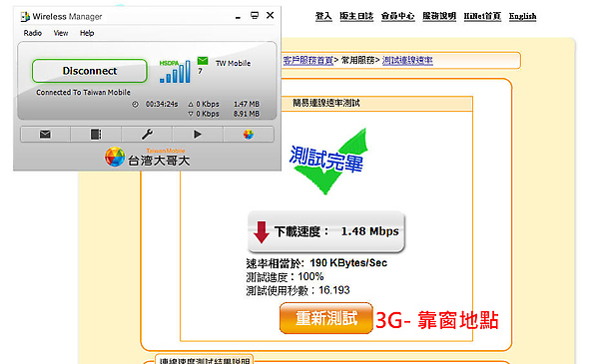Viewport: 599px width, 364px height.
Task: Click the 測試進度 100% progress text
Action: coord(285,276)
